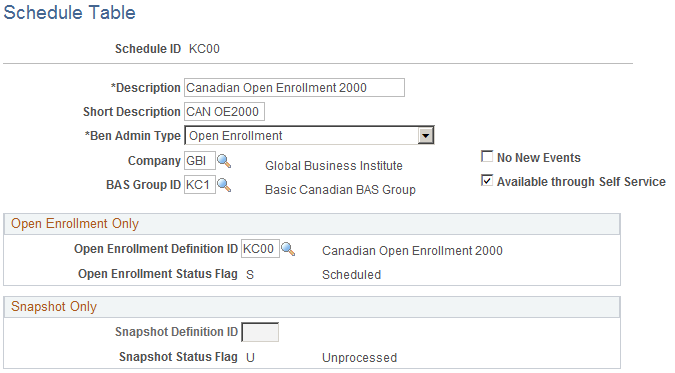
Task: Click the Global Business Institute company name
Action: click(x=334, y=166)
